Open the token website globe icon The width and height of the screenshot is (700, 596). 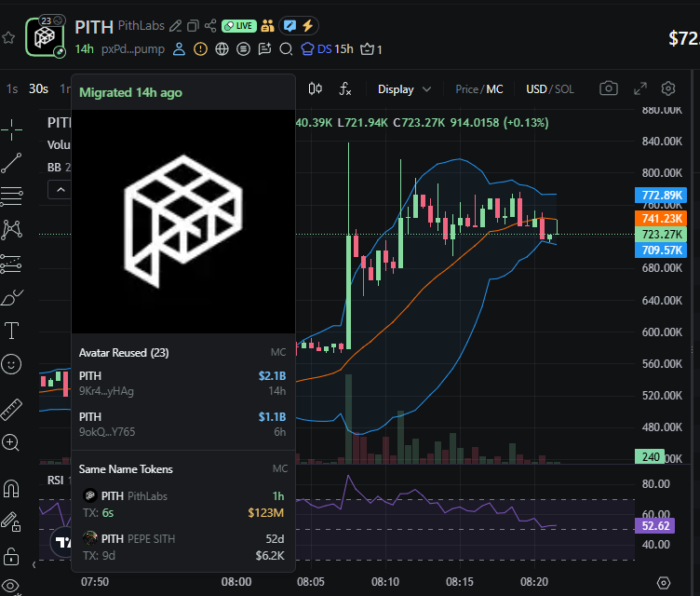tap(222, 49)
